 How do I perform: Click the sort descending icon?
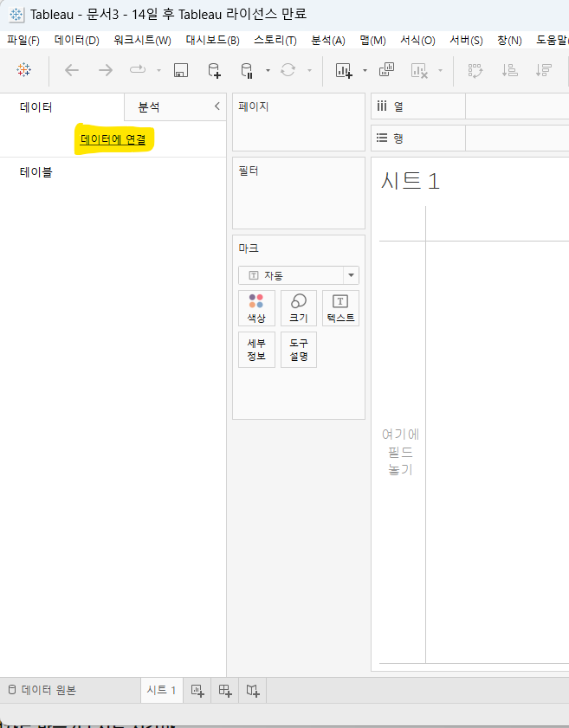click(x=544, y=71)
